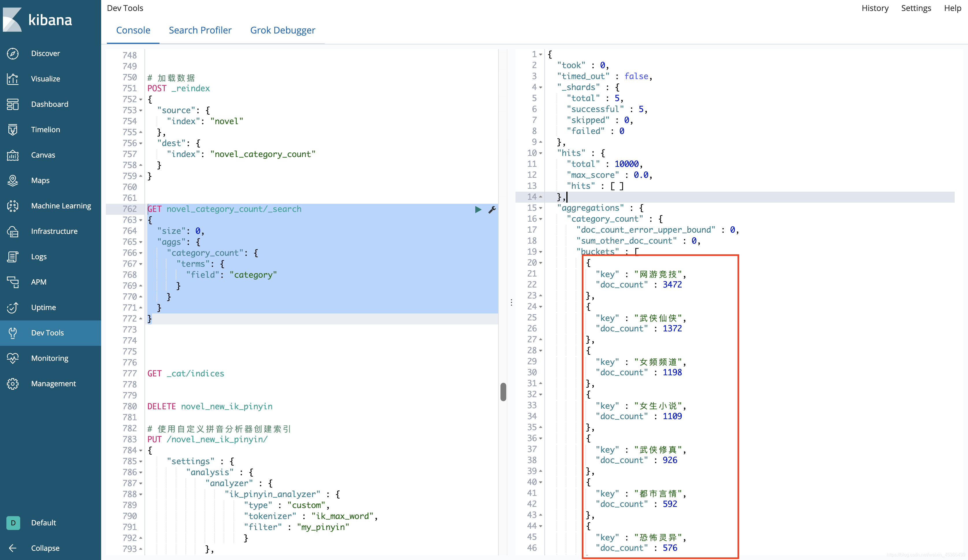
Task: Switch to the Grok Debugger tab
Action: [x=282, y=30]
